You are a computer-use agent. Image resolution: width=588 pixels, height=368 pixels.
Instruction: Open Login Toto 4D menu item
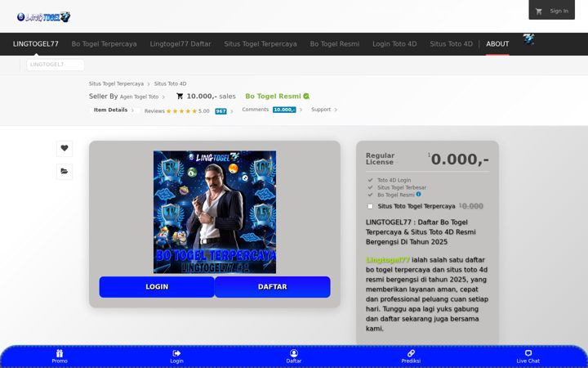394,44
